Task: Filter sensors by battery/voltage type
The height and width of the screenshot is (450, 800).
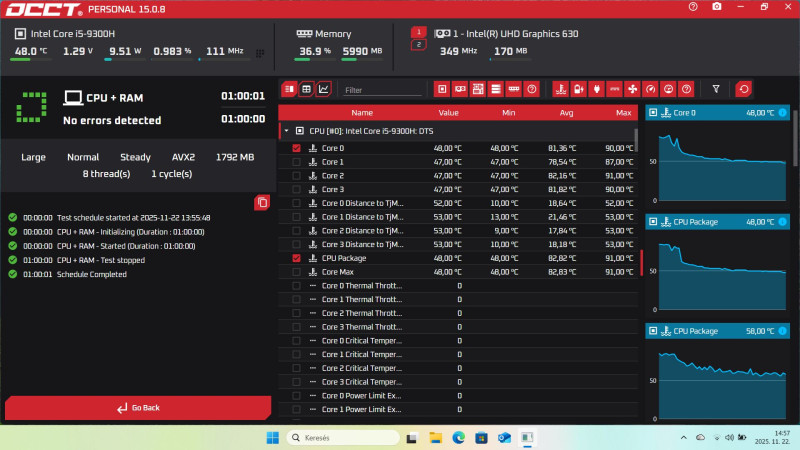Action: [579, 89]
